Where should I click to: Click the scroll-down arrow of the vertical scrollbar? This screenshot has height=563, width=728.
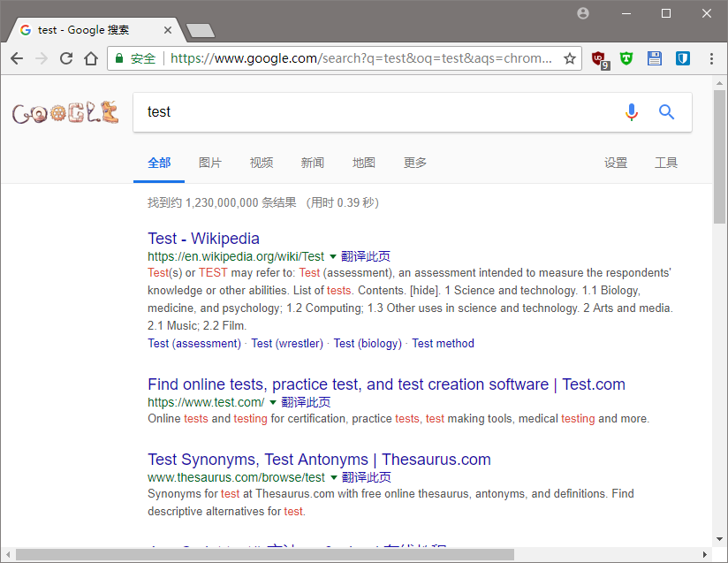720,539
